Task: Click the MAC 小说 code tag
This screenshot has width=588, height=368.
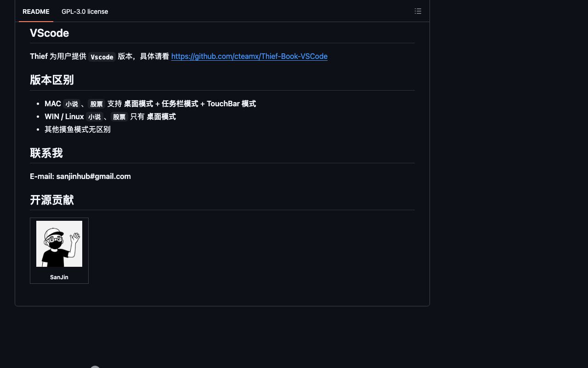Action: pos(72,104)
